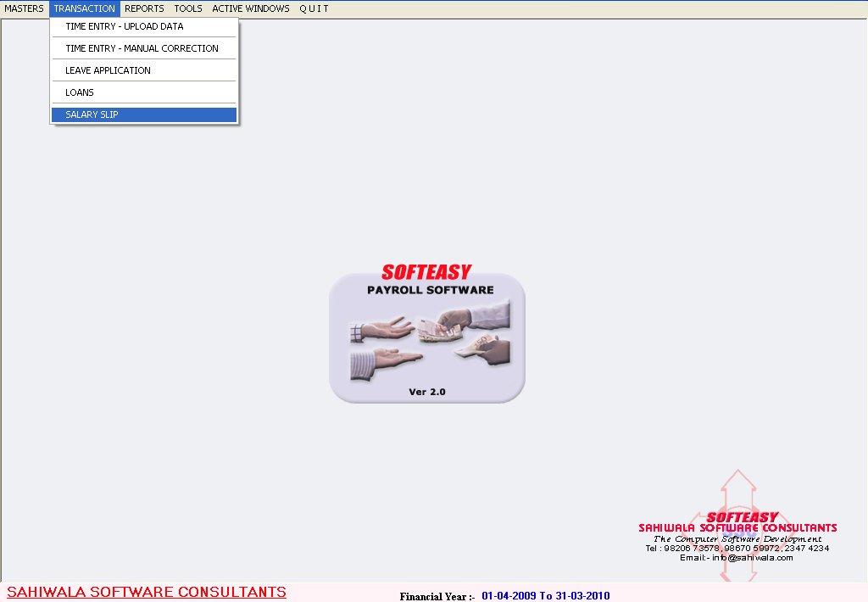Click the info@sahiwala.com email address
The image size is (868, 602).
[736, 557]
